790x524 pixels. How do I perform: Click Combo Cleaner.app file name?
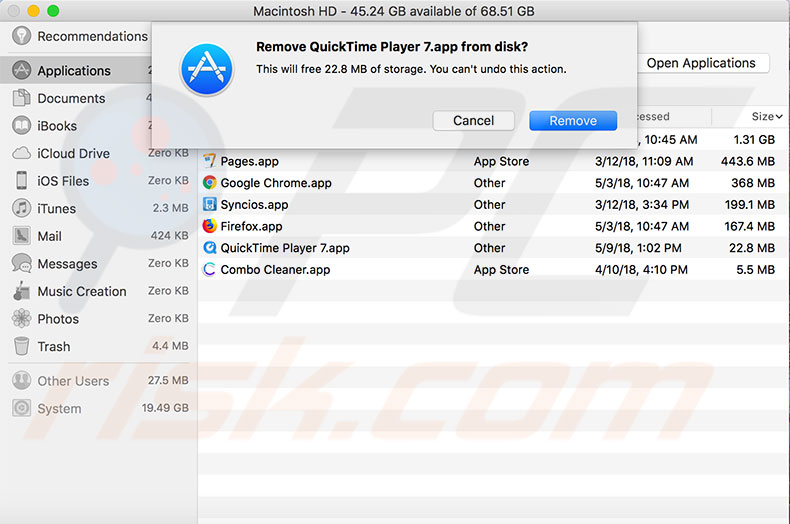point(276,270)
